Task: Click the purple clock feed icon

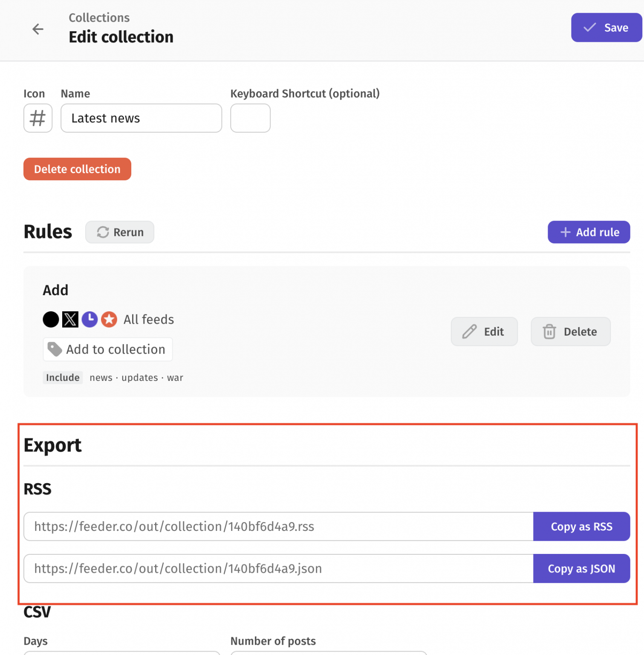Action: click(90, 319)
